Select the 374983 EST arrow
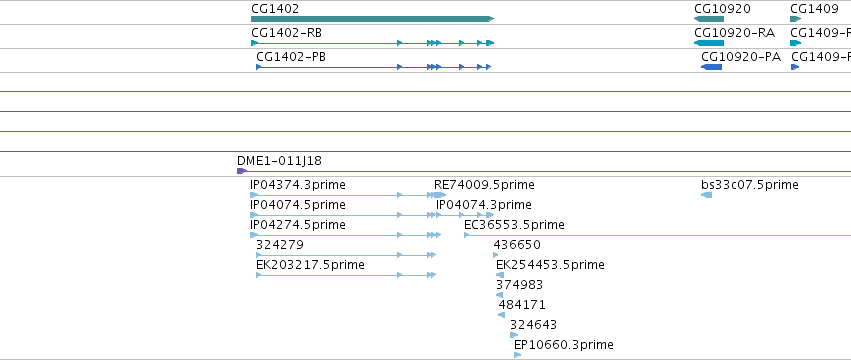 point(499,295)
